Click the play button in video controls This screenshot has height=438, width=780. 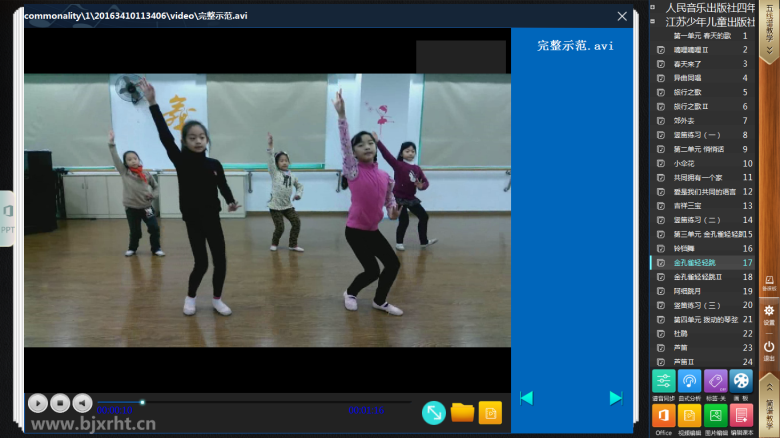(37, 403)
